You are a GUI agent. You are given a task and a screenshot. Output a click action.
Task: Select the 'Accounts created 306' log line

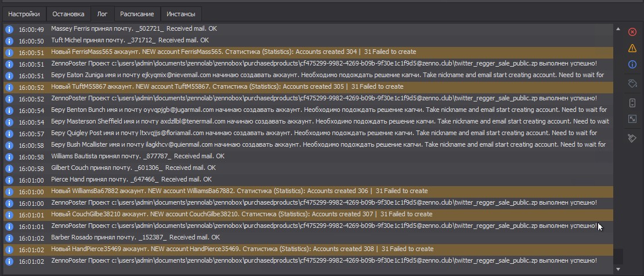(308, 191)
